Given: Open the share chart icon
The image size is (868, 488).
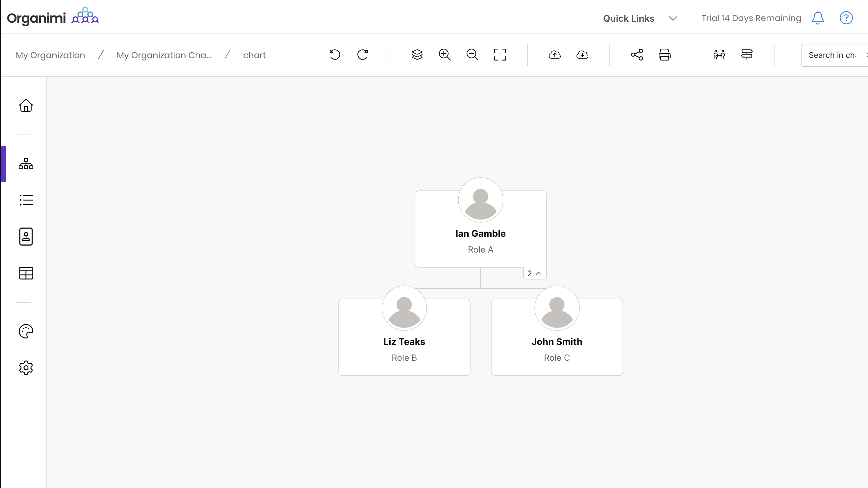Looking at the screenshot, I should (637, 55).
